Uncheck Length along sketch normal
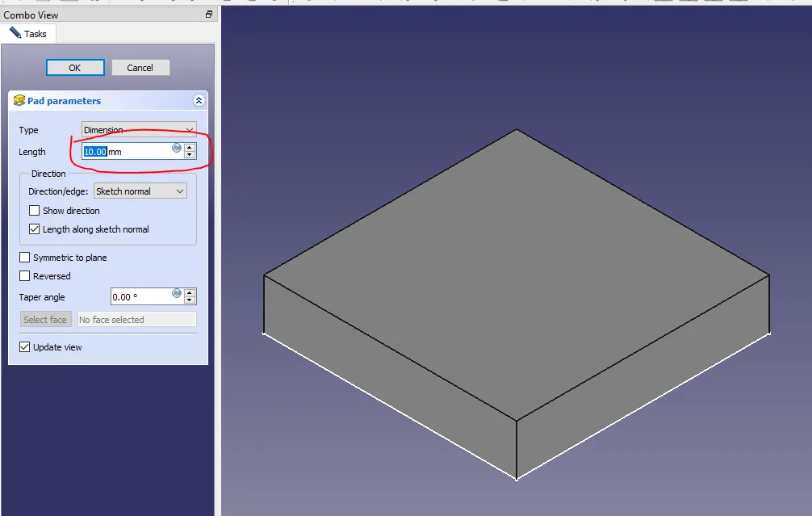Screen dimensions: 812x516 [34, 229]
